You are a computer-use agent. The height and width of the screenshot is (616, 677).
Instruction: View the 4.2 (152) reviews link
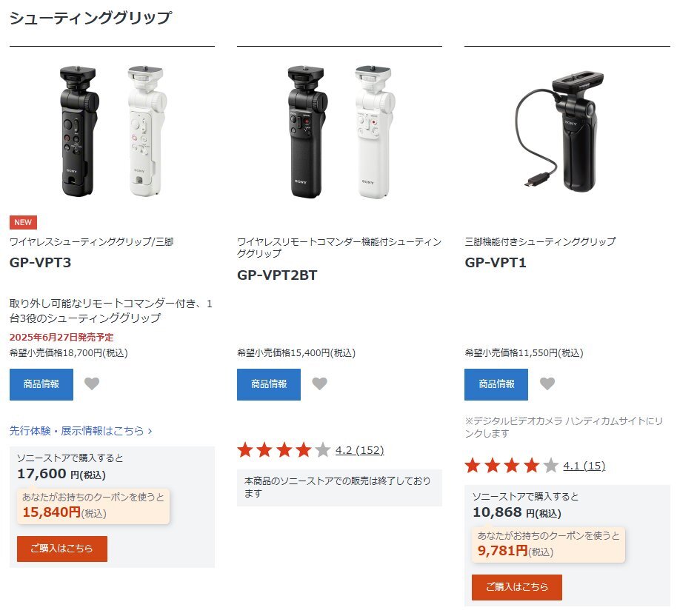[360, 450]
